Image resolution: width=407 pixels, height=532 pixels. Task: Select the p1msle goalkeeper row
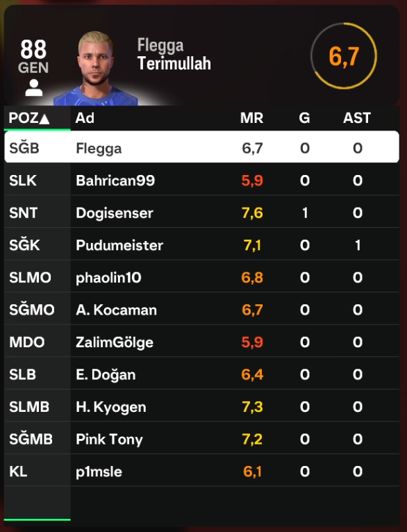pyautogui.click(x=202, y=471)
